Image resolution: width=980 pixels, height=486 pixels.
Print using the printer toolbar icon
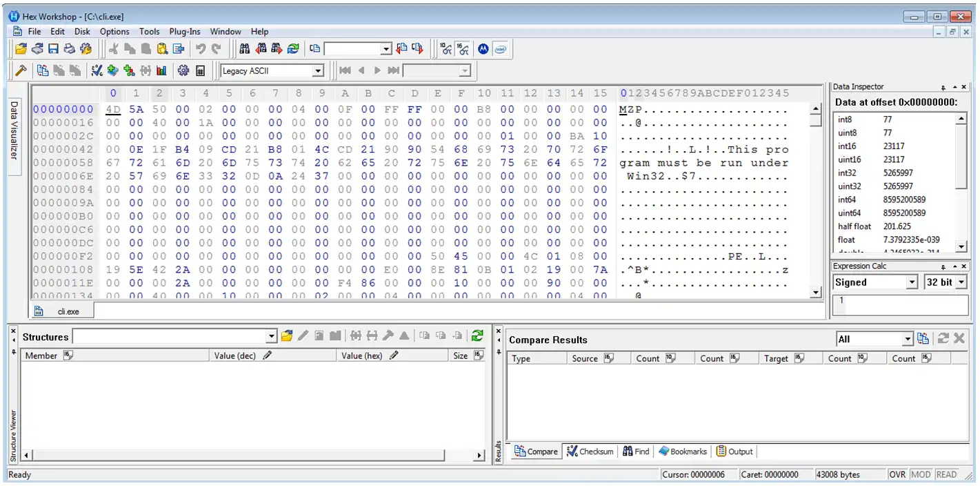click(x=69, y=49)
